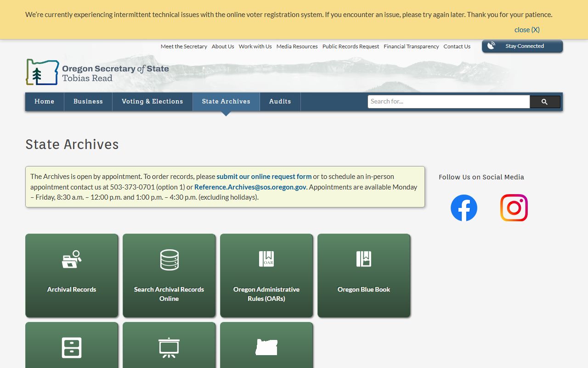This screenshot has width=588, height=368.
Task: Open the Audits navigation item
Action: pyautogui.click(x=280, y=102)
